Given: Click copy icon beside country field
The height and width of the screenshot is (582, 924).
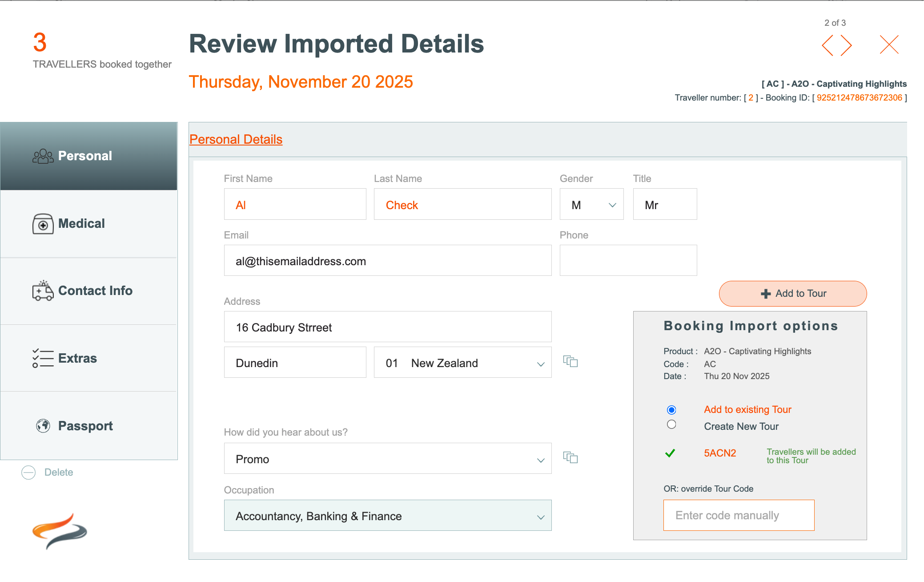Looking at the screenshot, I should pos(570,361).
